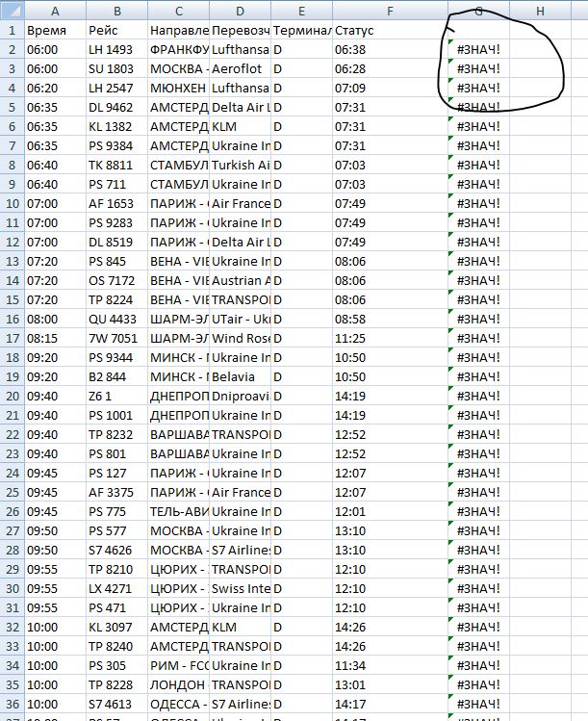
Task: Click row 1 header number
Action: (x=11, y=30)
